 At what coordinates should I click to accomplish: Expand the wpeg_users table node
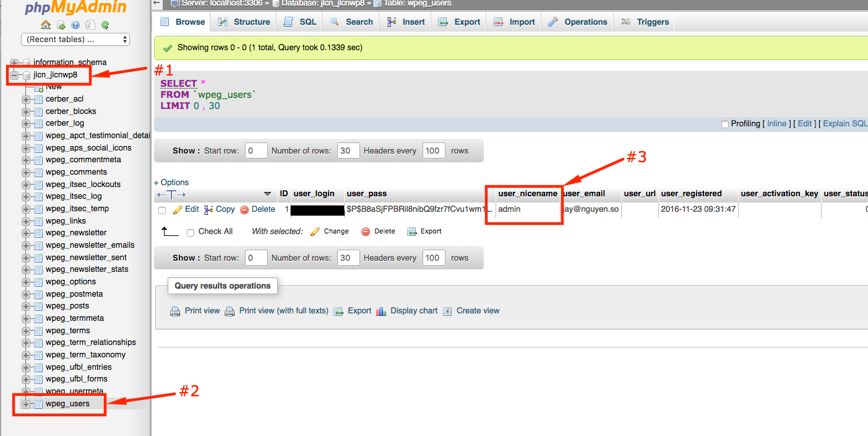26,404
